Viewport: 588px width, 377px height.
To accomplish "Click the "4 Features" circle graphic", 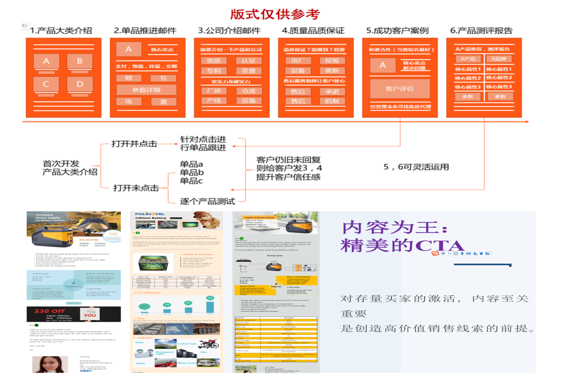I will tap(73, 284).
